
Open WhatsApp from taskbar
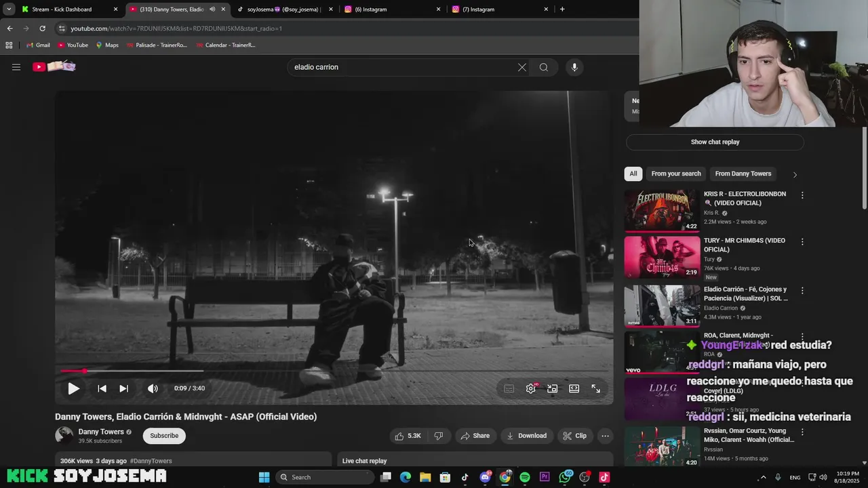click(x=565, y=477)
